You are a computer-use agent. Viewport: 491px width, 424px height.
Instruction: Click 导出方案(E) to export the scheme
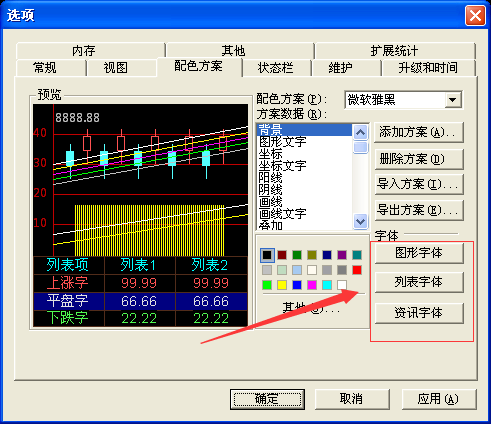point(419,210)
